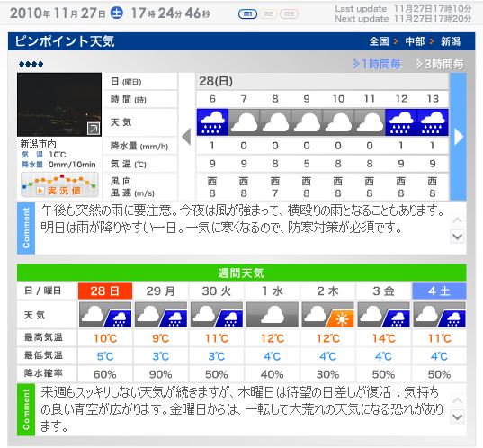
Task: Open the 中部 breadcrumb link
Action: tap(415, 41)
